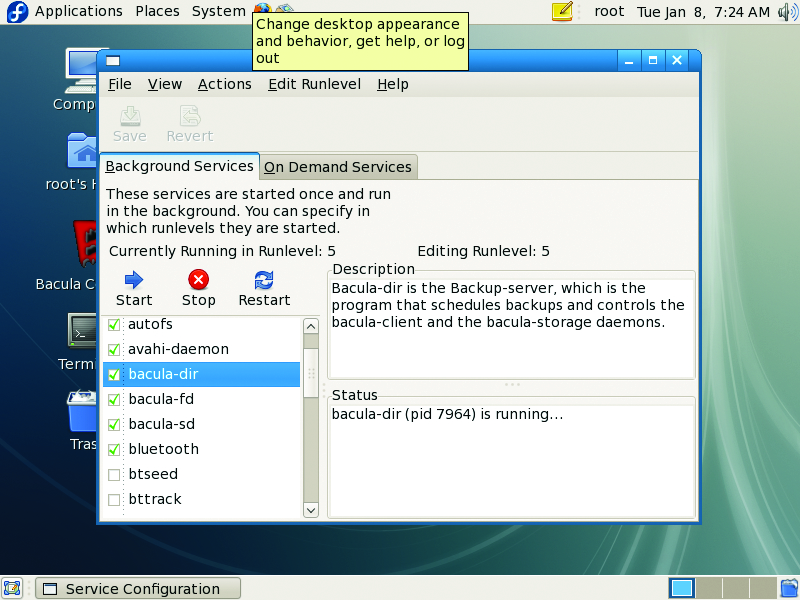Click the service list scroll-down arrow
Image resolution: width=800 pixels, height=600 pixels.
pyautogui.click(x=310, y=510)
